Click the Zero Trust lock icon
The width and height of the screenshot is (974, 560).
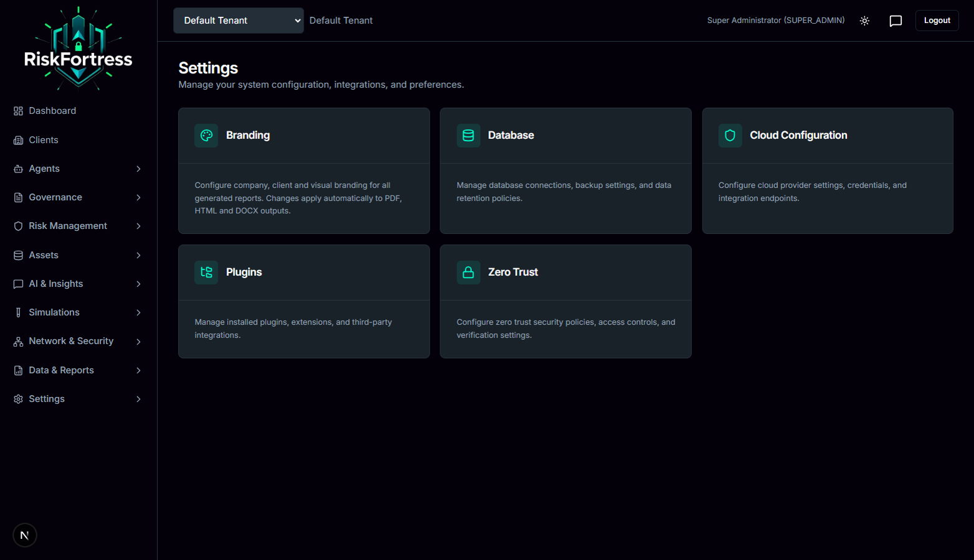468,273
